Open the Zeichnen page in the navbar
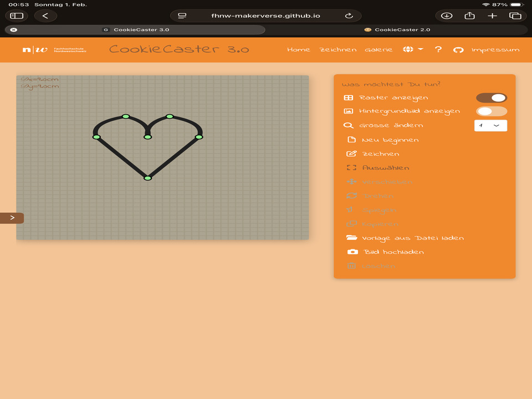The width and height of the screenshot is (532, 399). pos(338,49)
